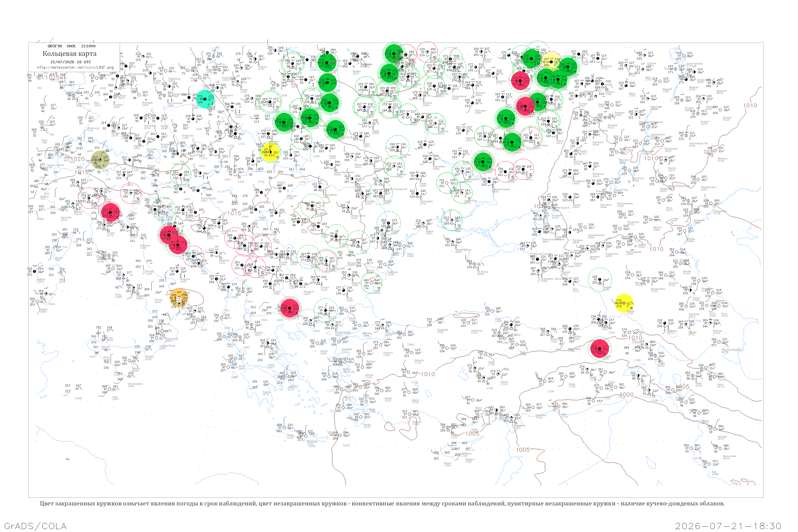
Task: Click the '1010' isobar label beside Kars
Action: coord(635,338)
